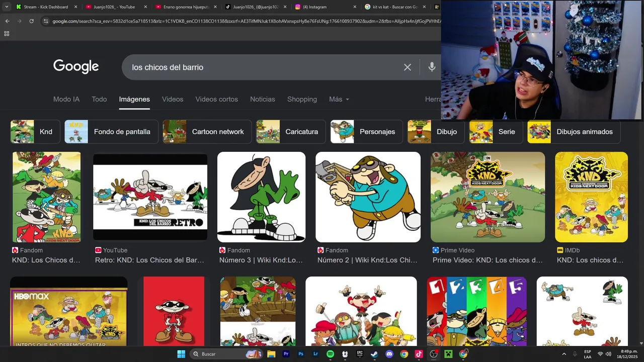
Task: Open the Prime Video KND result link
Action: click(488, 260)
